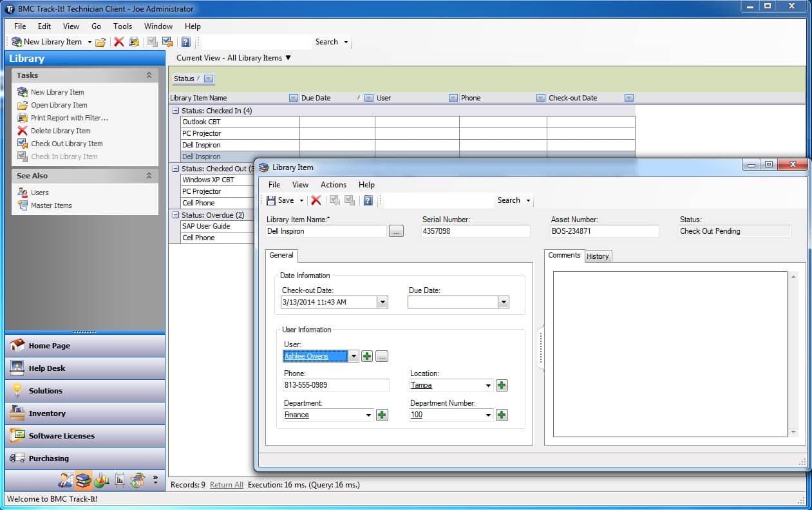
Task: Open the Due Date dropdown in dialog
Action: [x=504, y=302]
